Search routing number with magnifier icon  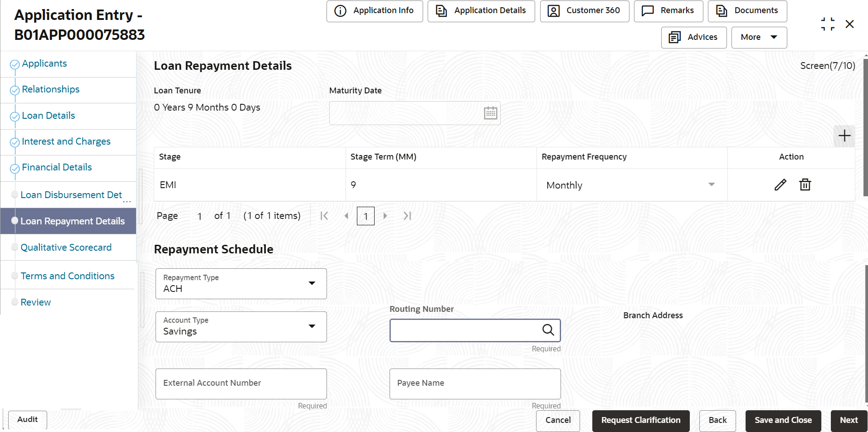pyautogui.click(x=548, y=330)
